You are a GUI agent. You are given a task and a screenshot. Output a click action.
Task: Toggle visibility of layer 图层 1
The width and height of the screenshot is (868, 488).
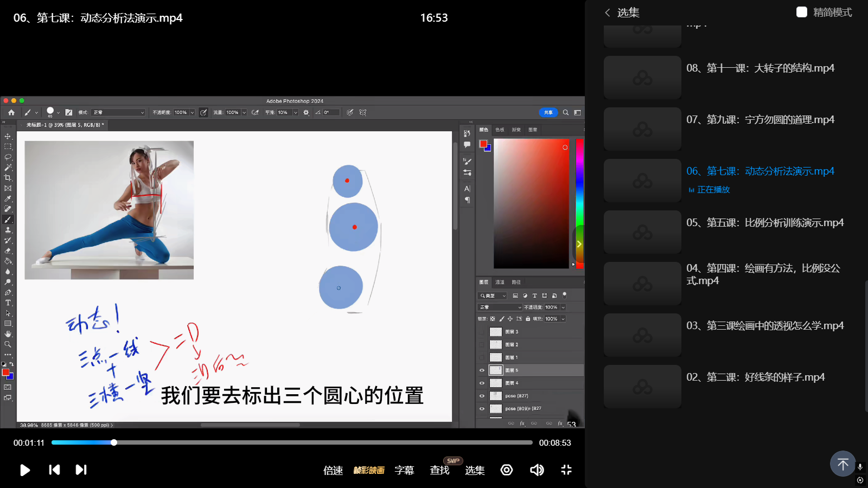pyautogui.click(x=482, y=357)
